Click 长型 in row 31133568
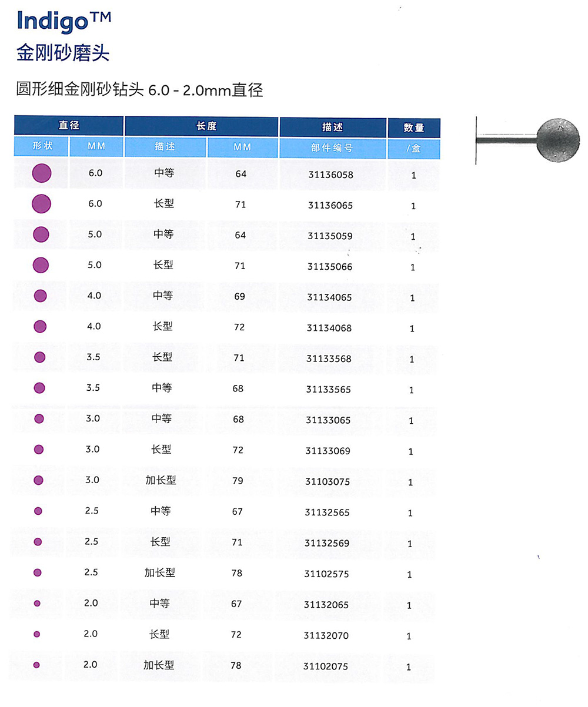 pos(162,357)
